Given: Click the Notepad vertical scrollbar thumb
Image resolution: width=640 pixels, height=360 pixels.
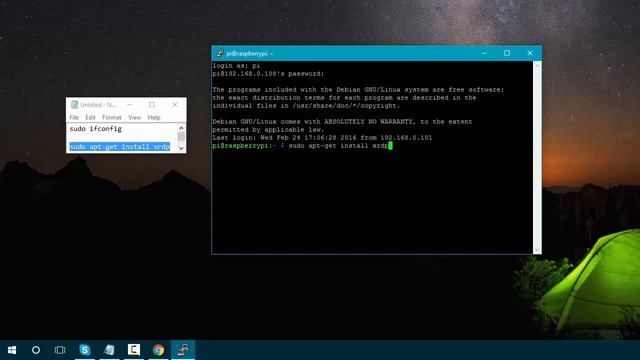Looking at the screenshot, I should [x=181, y=137].
